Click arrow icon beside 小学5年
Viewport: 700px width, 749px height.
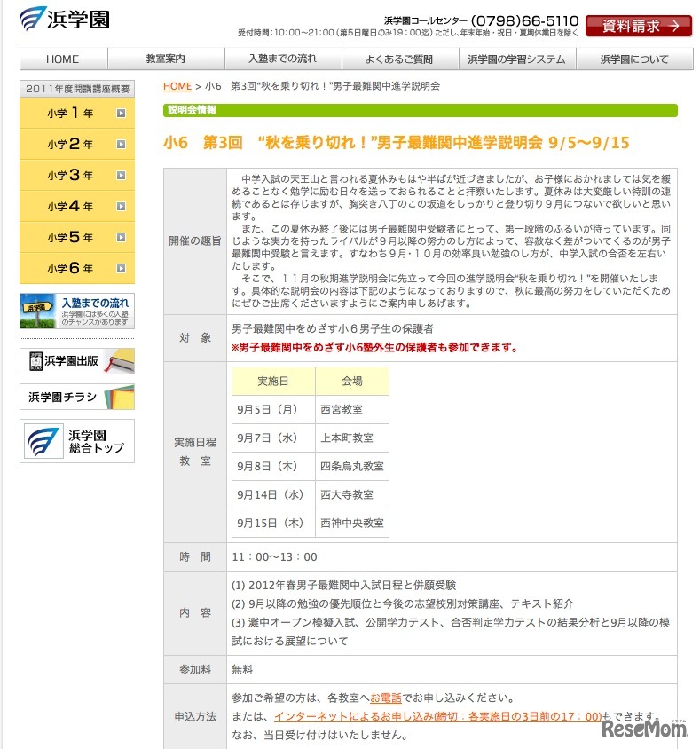(122, 238)
